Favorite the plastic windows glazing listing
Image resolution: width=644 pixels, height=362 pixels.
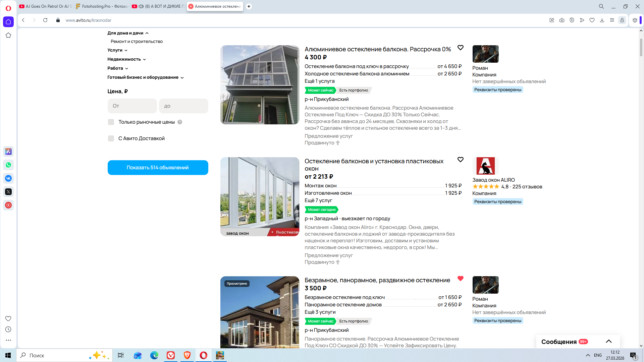(x=461, y=160)
